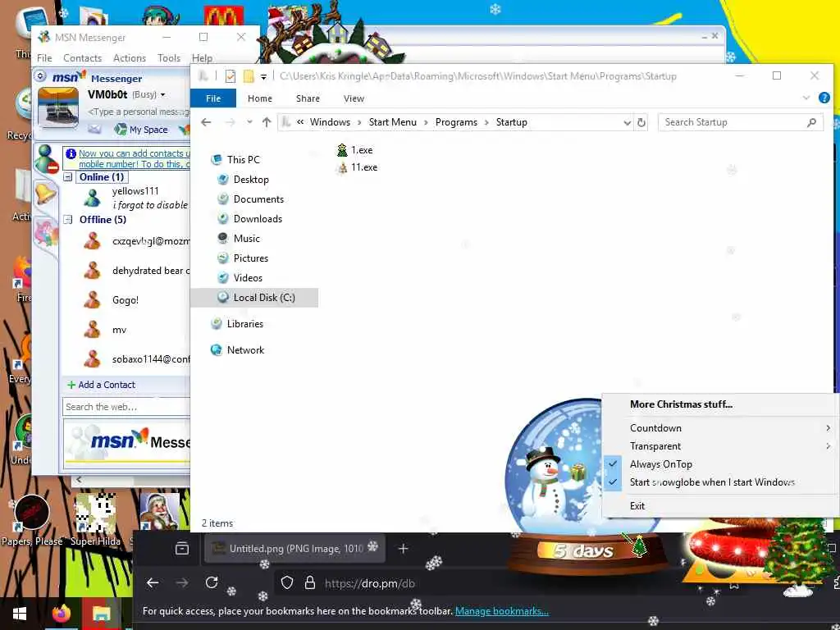Viewport: 840px width, 630px height.
Task: Choose More Christmas stuff... menu entry
Action: (x=719, y=404)
